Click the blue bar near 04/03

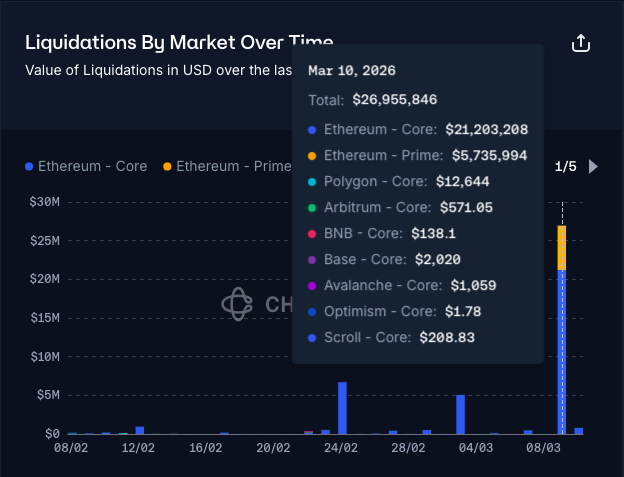point(460,414)
